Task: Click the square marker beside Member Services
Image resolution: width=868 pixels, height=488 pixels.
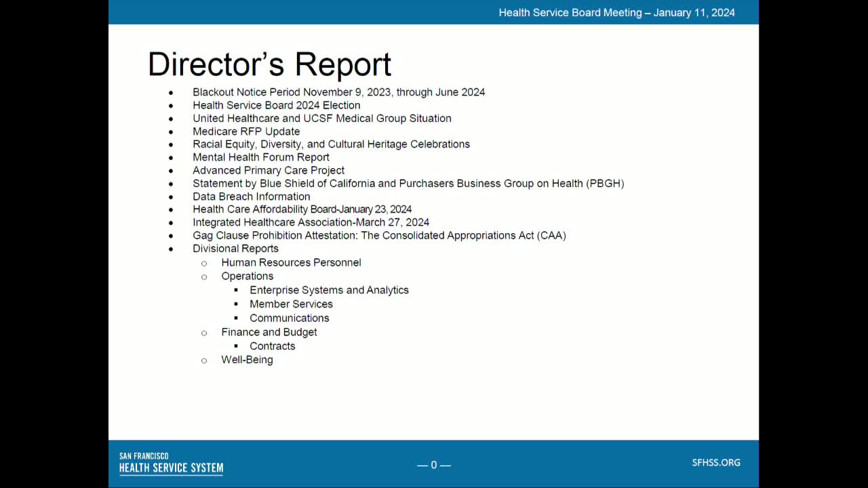Action: [237, 304]
